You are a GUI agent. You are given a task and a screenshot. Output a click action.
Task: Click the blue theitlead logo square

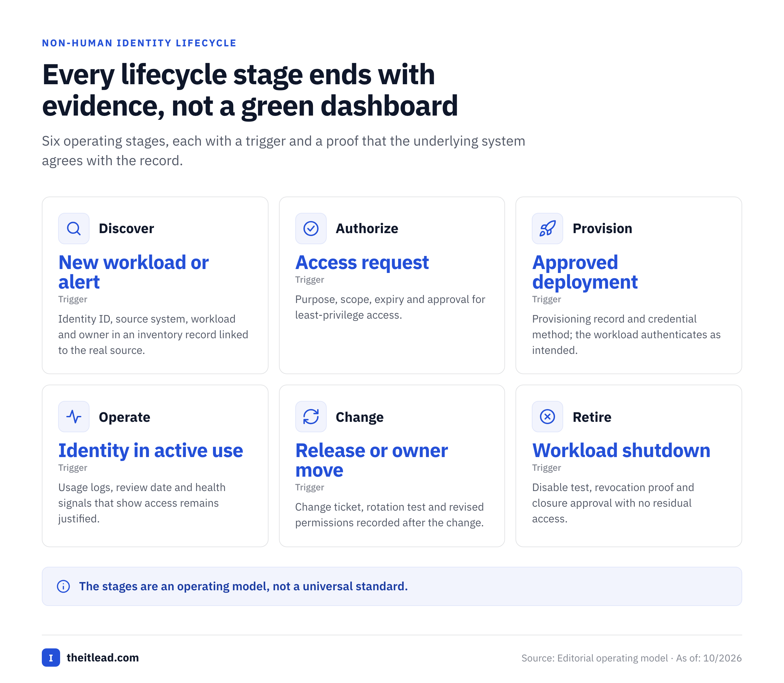[51, 658]
